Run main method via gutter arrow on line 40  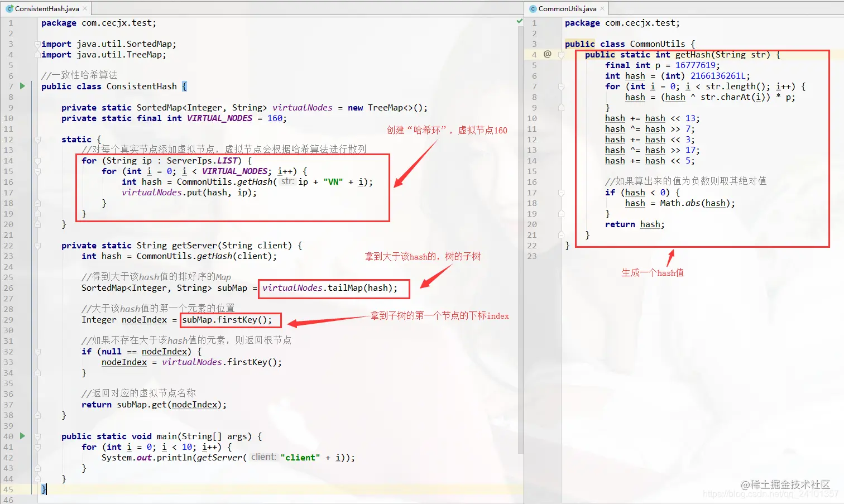click(22, 436)
